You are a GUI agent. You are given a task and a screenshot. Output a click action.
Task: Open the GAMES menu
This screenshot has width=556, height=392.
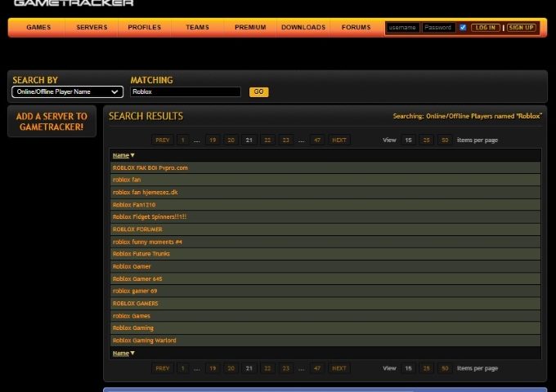tap(38, 27)
